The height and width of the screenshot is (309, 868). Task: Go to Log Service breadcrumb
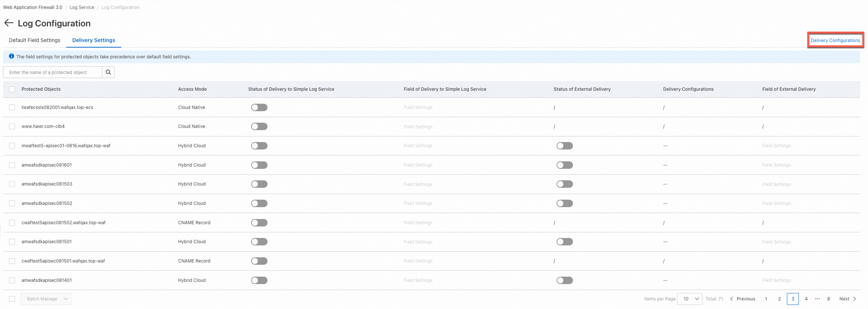click(82, 7)
